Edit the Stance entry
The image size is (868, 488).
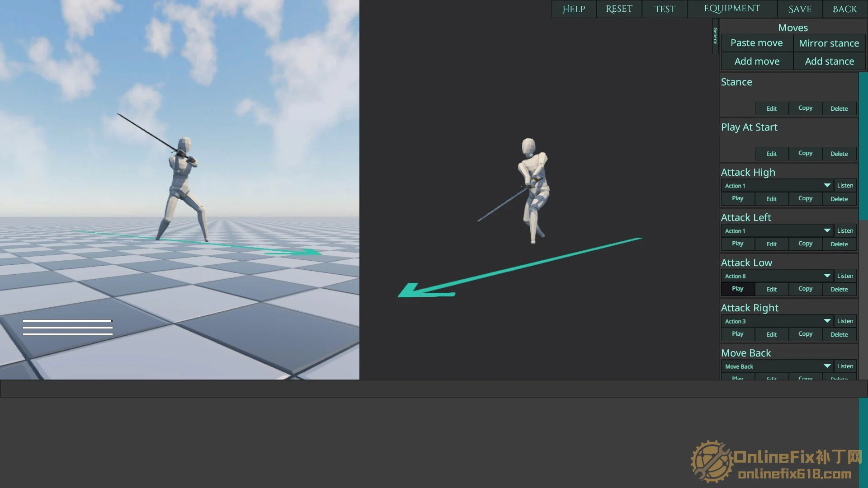pyautogui.click(x=771, y=108)
